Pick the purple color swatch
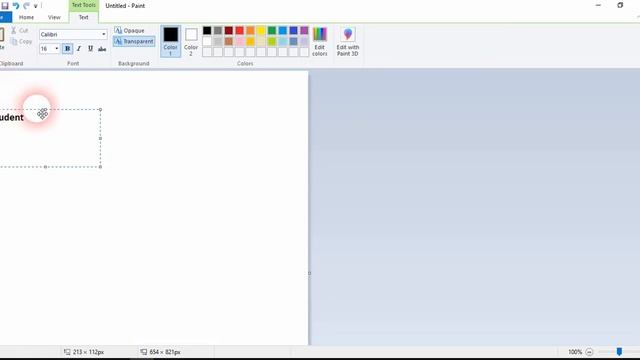Screen dimensions: 640x360 [304, 31]
